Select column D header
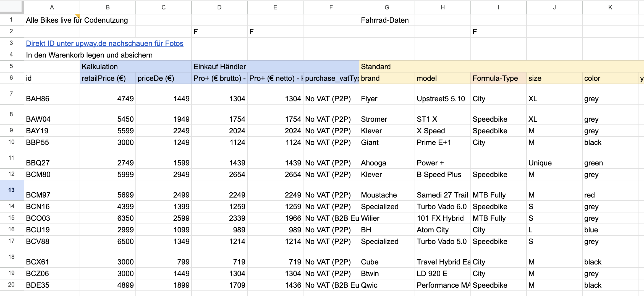644x296 pixels. 219,7
